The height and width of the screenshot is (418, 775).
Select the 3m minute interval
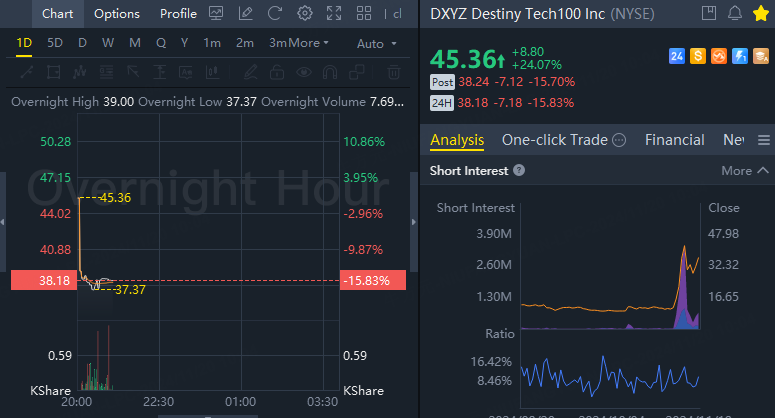point(278,43)
